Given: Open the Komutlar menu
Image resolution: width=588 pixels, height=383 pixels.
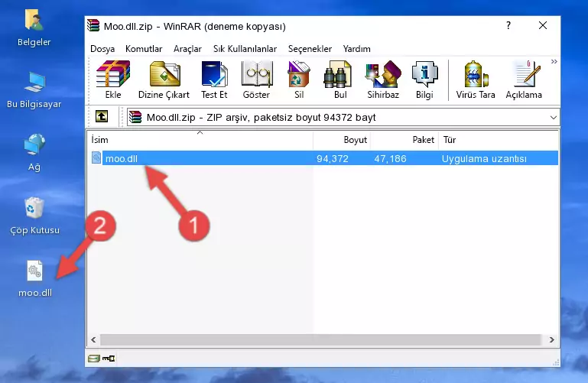Looking at the screenshot, I should pos(144,49).
